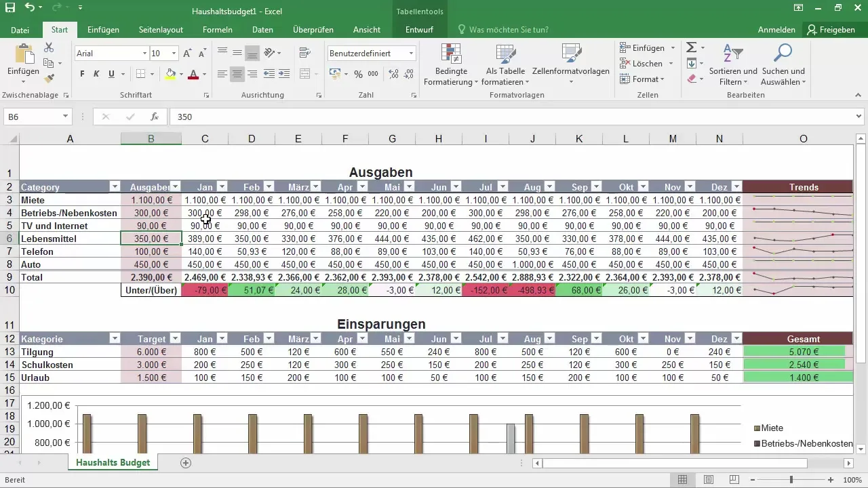This screenshot has width=868, height=488.
Task: Click the Clear eraser icon
Action: coord(691,79)
